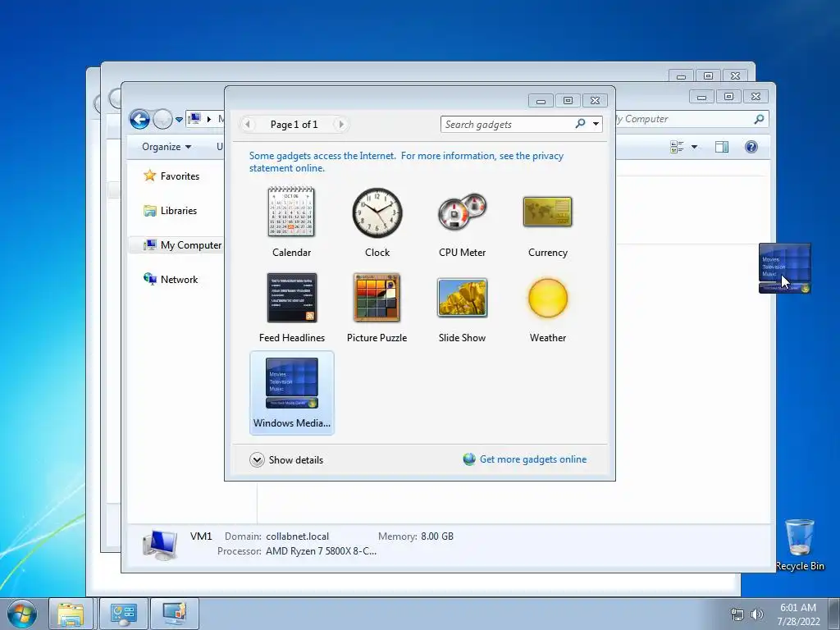This screenshot has width=840, height=630.
Task: Select the Picture Puzzle gadget
Action: coord(377,308)
